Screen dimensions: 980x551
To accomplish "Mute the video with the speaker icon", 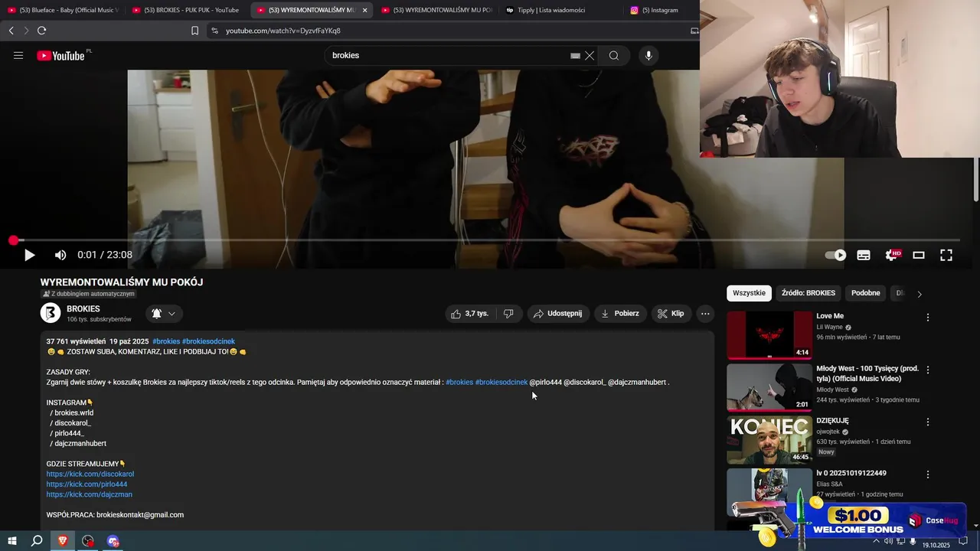I will [x=60, y=255].
